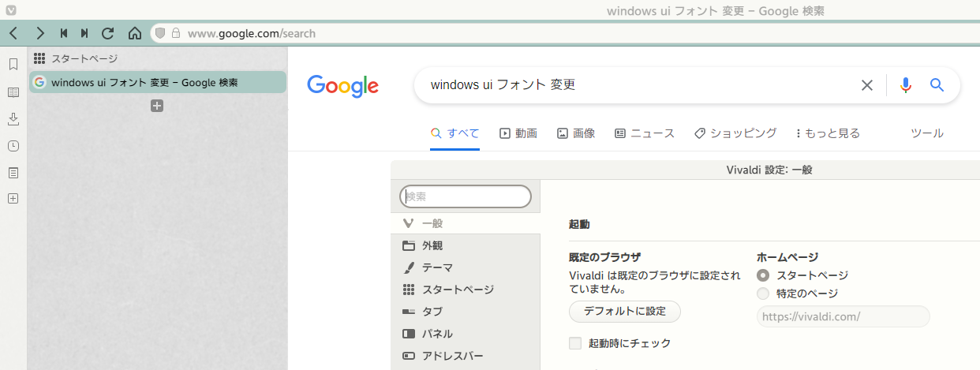Select the スタートページ homepage radio button
Screen dimensions: 980x370
pyautogui.click(x=762, y=275)
